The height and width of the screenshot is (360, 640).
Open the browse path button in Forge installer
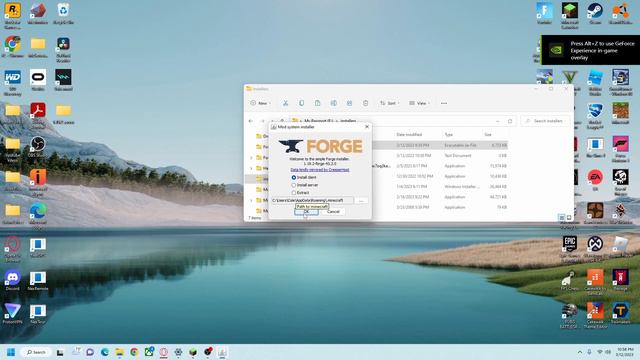click(361, 200)
